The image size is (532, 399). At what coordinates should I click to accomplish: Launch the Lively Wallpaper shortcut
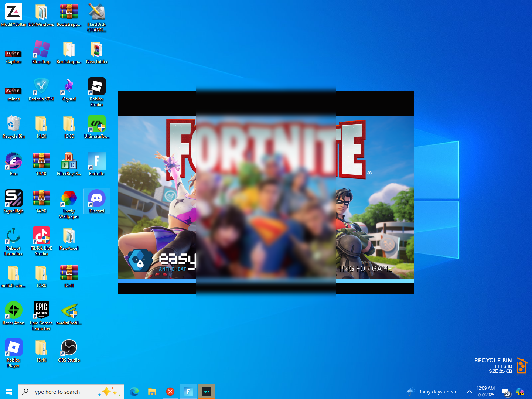point(69,204)
